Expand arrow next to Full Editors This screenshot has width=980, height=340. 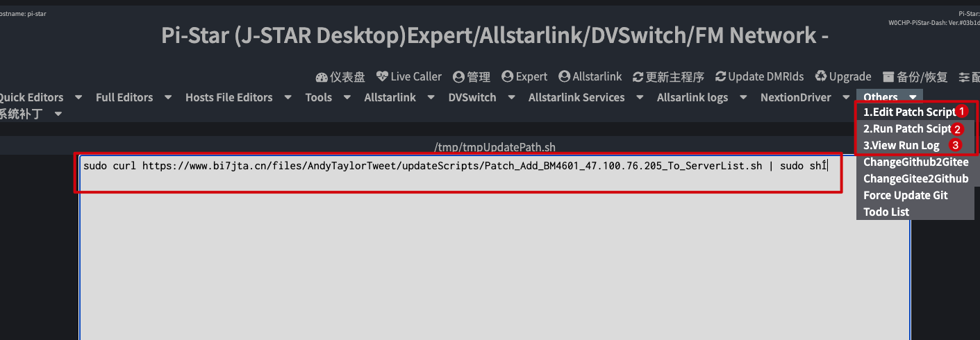(x=167, y=97)
